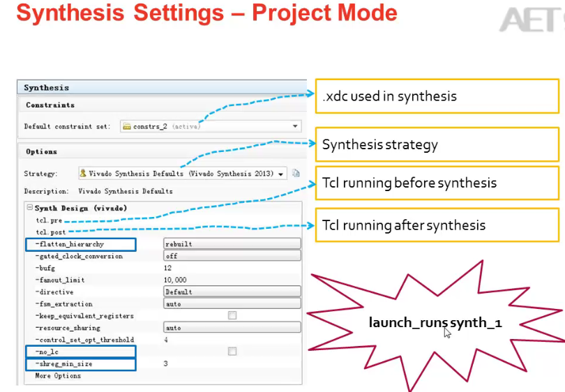Click the 'Strategy:' label
Screen dimensions: 565x392
pos(40,174)
